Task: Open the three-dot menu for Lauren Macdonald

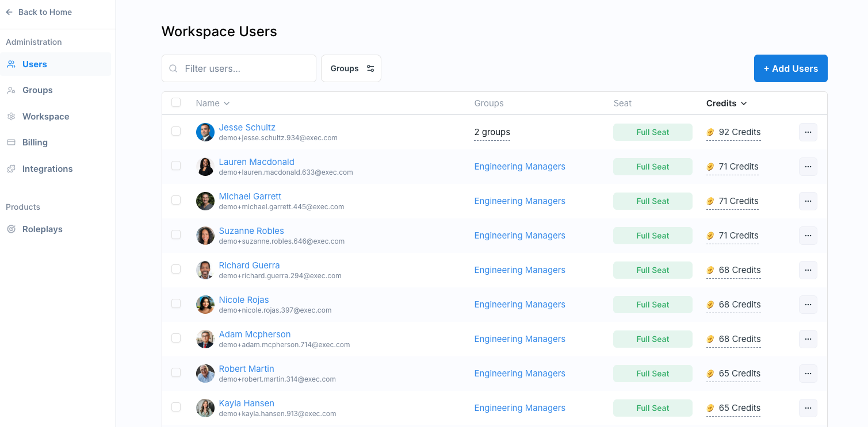Action: pos(808,167)
